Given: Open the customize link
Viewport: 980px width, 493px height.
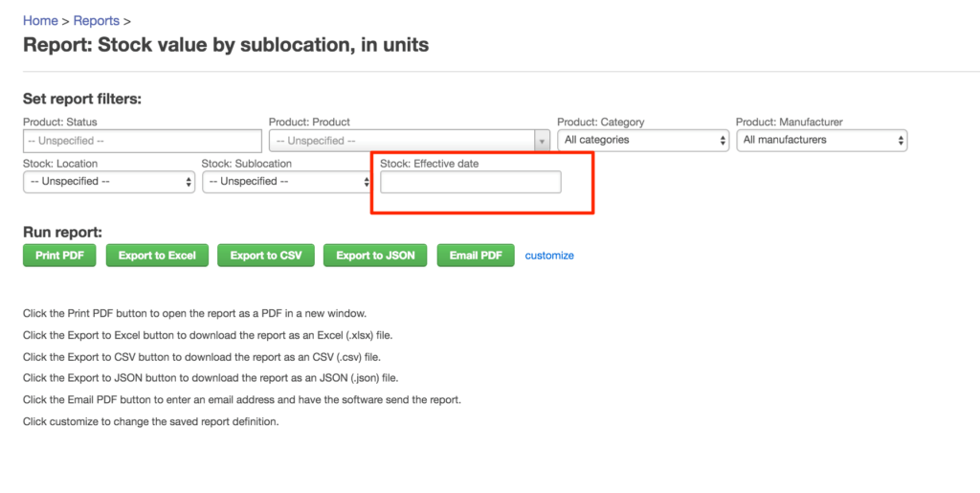Looking at the screenshot, I should pos(549,256).
